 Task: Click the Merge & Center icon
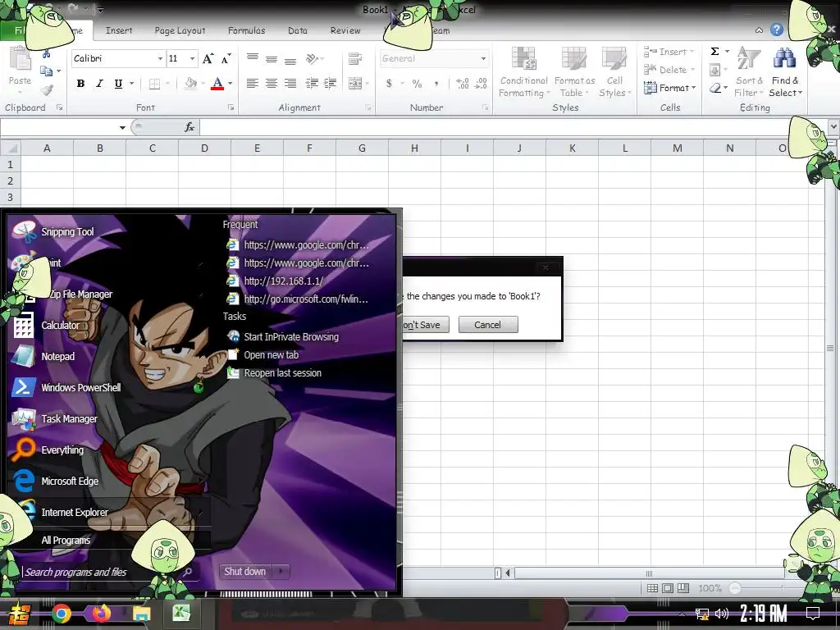pyautogui.click(x=354, y=84)
